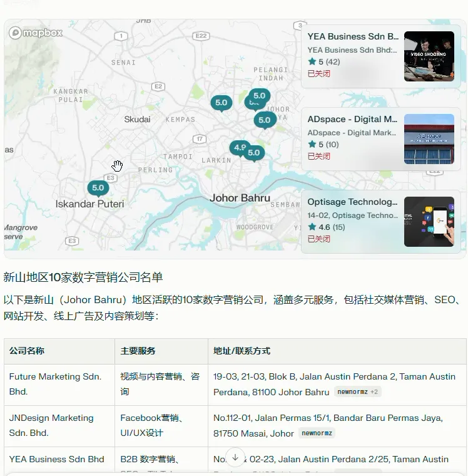Image resolution: width=468 pixels, height=476 pixels.
Task: Select the 5.0 map pin beside Johor Jaya
Action: coord(265,120)
